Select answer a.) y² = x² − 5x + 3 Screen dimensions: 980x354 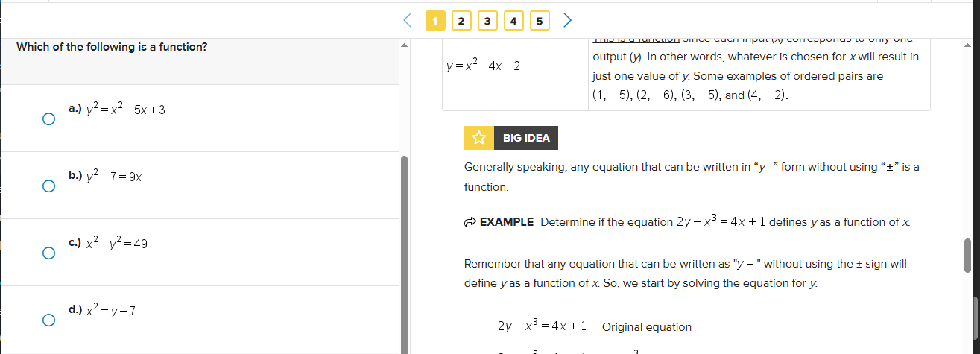point(48,118)
